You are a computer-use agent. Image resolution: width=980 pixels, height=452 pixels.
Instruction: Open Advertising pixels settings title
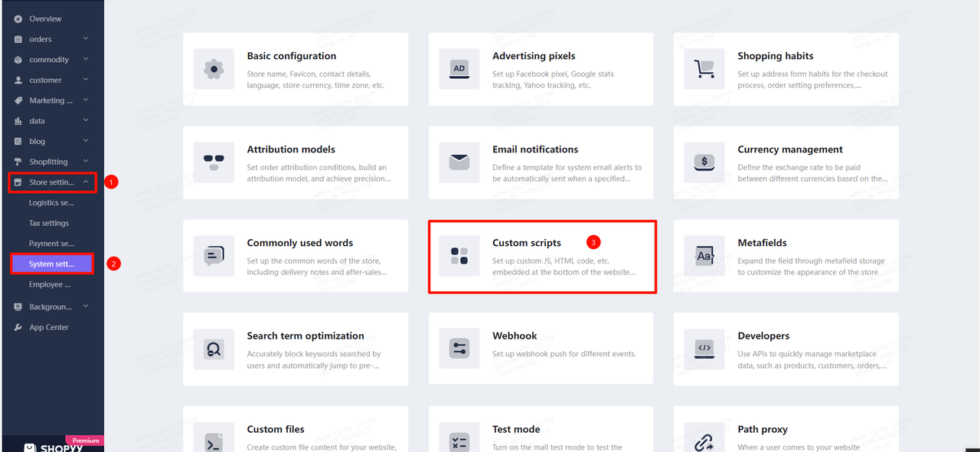pos(534,56)
